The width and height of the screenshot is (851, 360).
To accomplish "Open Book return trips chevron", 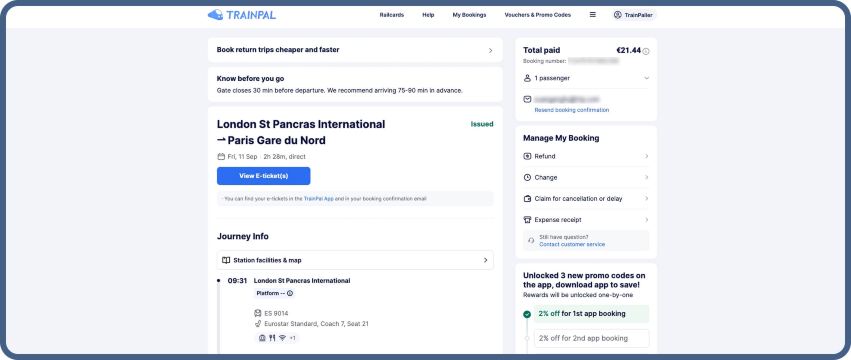I will click(491, 50).
